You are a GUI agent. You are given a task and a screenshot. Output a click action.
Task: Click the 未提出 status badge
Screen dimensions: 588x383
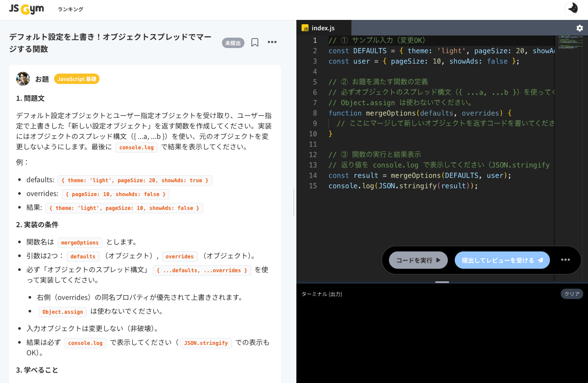(x=233, y=42)
